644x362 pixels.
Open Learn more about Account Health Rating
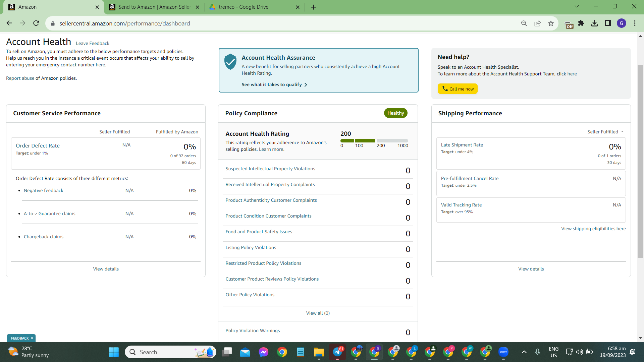click(x=271, y=149)
